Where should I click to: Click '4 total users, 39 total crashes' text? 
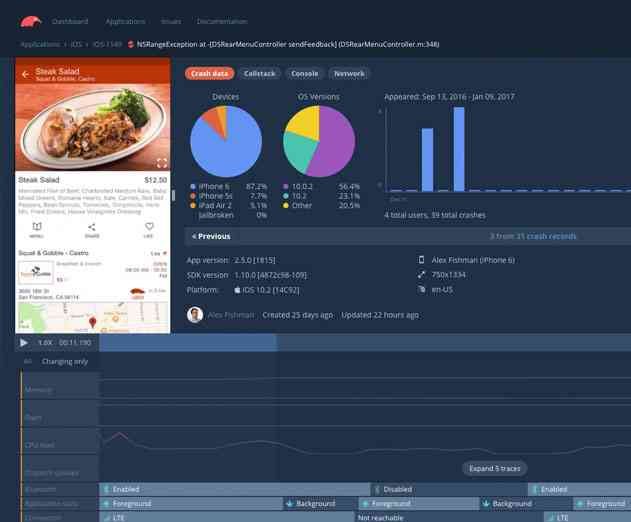pos(435,215)
